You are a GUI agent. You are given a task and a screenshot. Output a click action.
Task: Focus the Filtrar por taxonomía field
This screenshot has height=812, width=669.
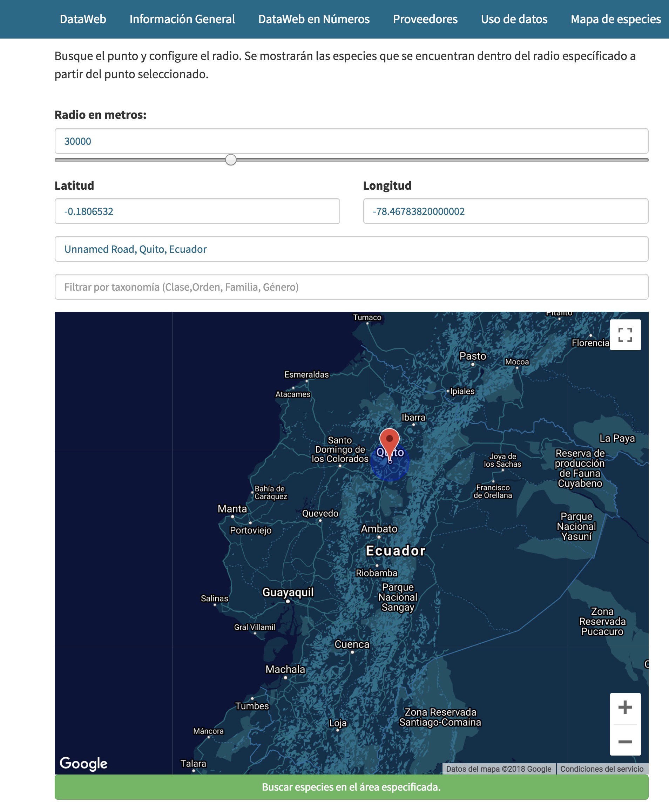point(351,287)
